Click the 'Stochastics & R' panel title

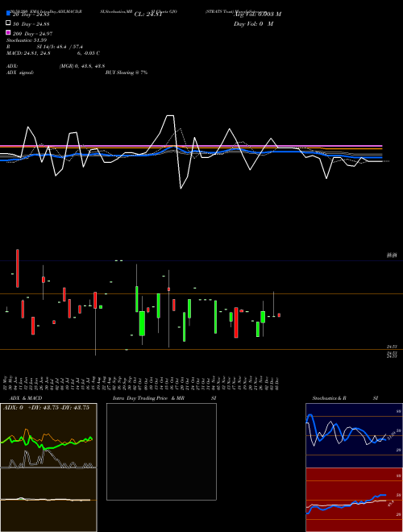click(x=329, y=398)
